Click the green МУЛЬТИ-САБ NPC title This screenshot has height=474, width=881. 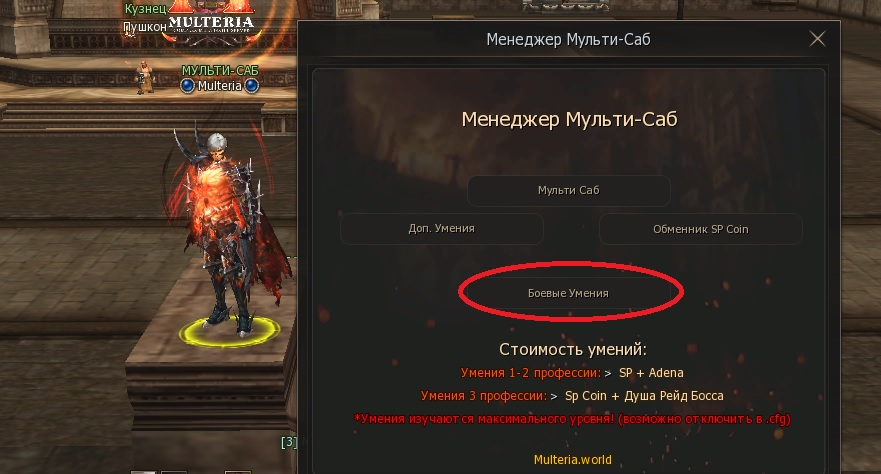pos(220,71)
